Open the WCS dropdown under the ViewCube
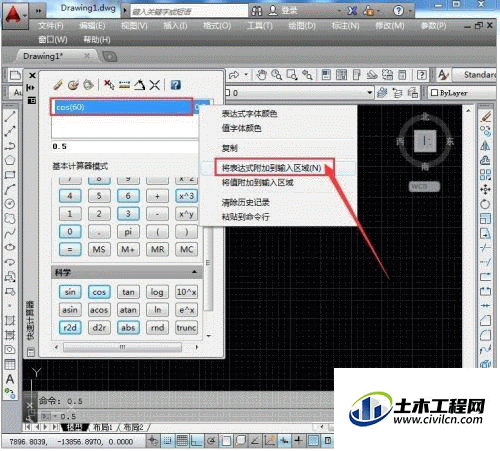This screenshot has width=500, height=451. [424, 186]
